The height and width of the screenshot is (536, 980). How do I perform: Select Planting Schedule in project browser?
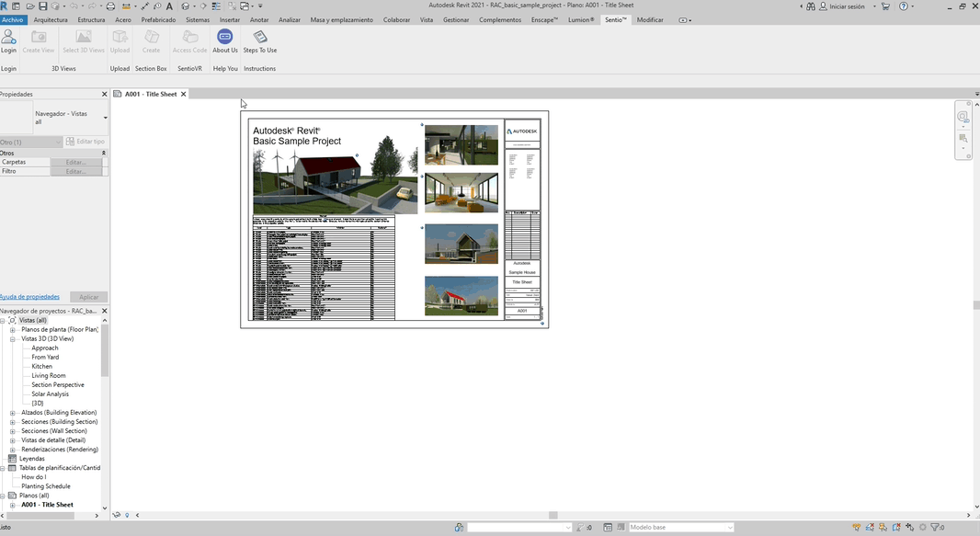click(x=46, y=486)
